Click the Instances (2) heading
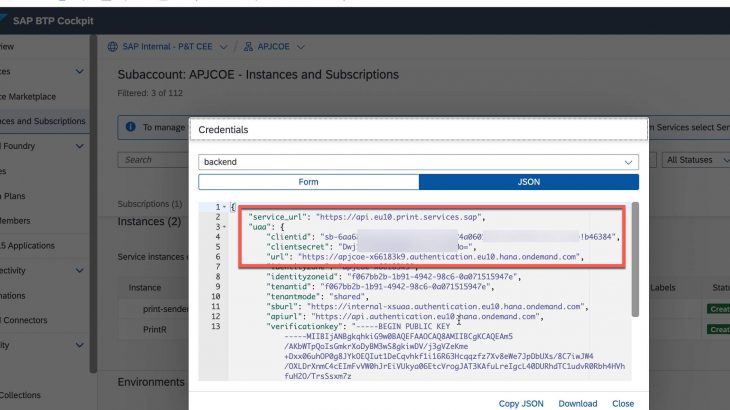Image resolution: width=730 pixels, height=410 pixels. (149, 222)
